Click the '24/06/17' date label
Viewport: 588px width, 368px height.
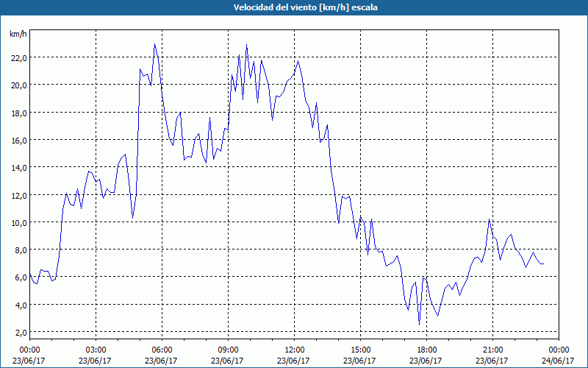click(x=559, y=361)
